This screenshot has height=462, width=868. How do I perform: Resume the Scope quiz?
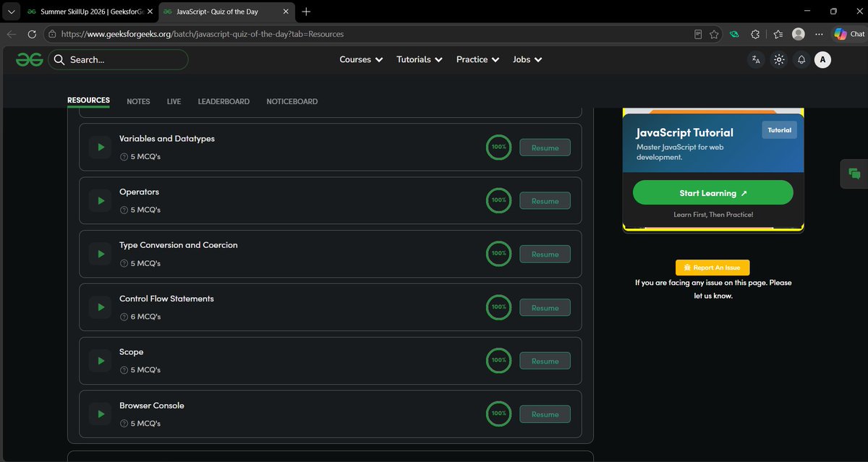pyautogui.click(x=545, y=361)
